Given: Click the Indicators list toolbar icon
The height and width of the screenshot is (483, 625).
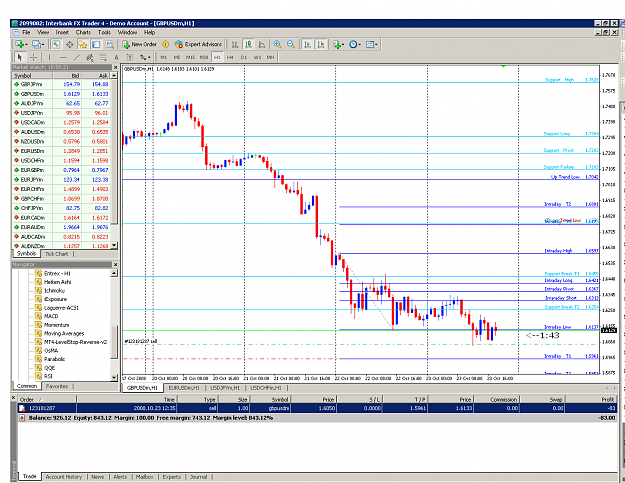Looking at the screenshot, I should pos(338,44).
